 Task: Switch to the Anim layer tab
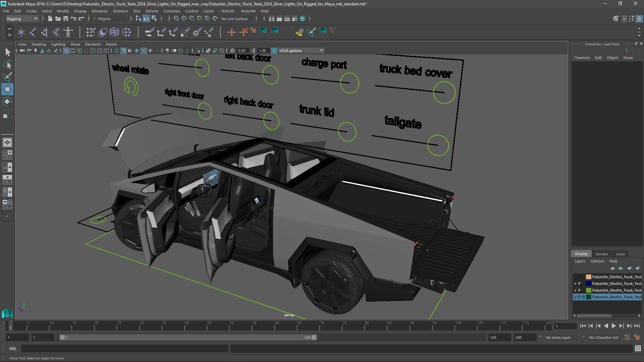coord(620,254)
